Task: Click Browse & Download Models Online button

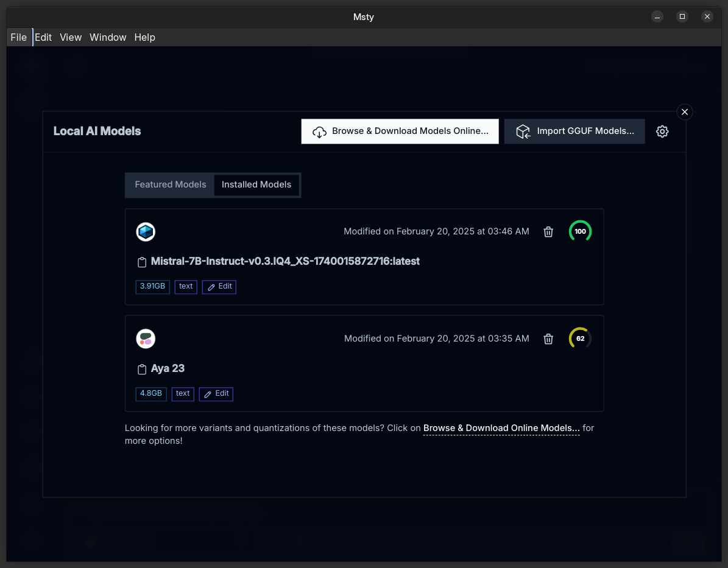Action: pos(400,131)
